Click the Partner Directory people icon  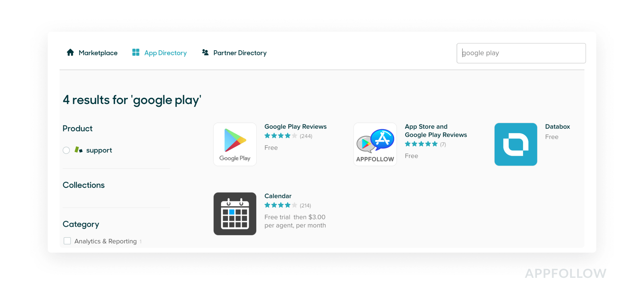(x=205, y=52)
